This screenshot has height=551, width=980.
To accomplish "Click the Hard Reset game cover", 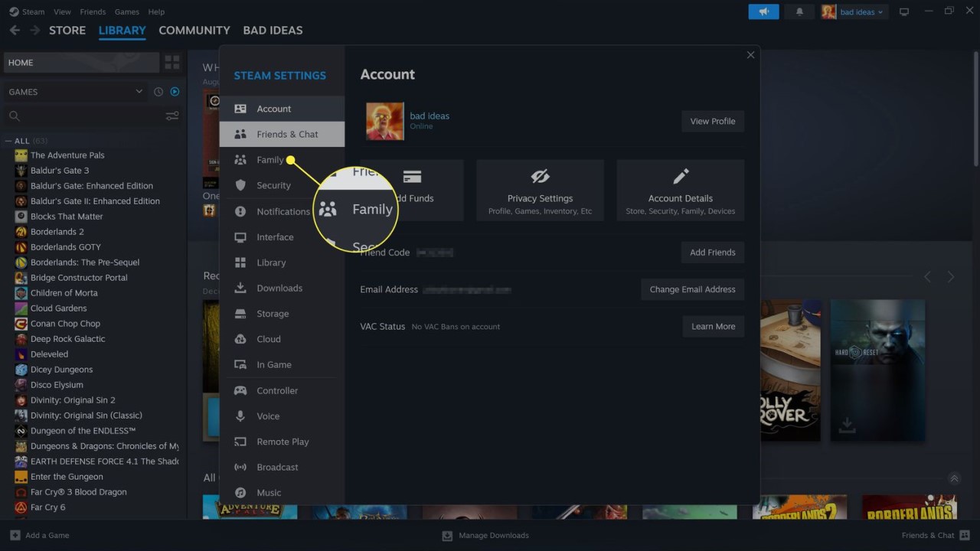I will tap(877, 370).
